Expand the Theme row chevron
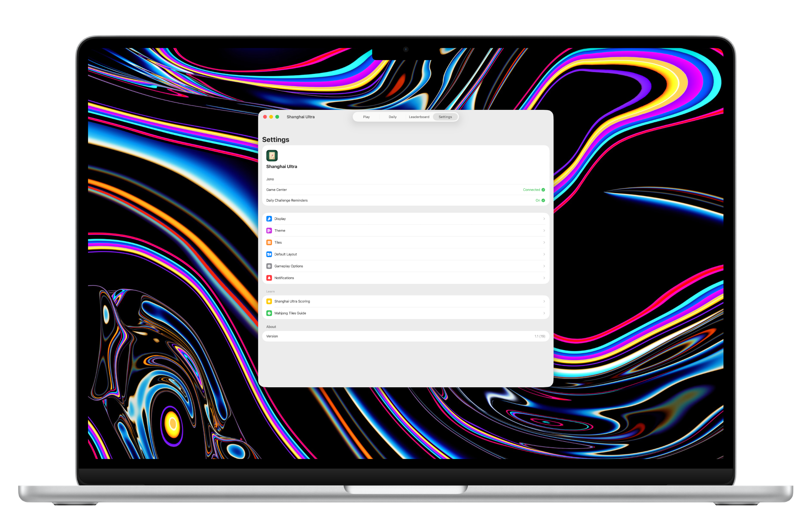This screenshot has width=812, height=507. click(x=544, y=230)
